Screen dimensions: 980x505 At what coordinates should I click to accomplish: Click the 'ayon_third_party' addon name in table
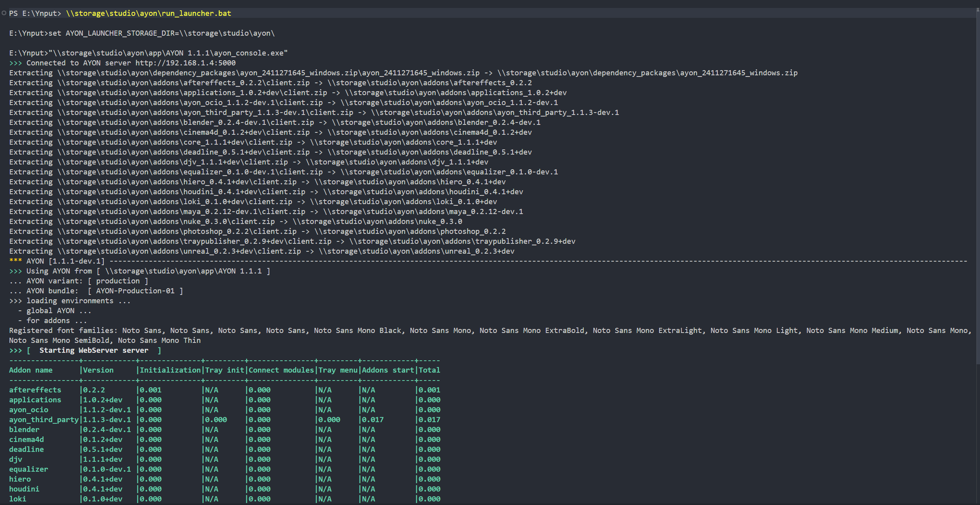click(x=44, y=419)
